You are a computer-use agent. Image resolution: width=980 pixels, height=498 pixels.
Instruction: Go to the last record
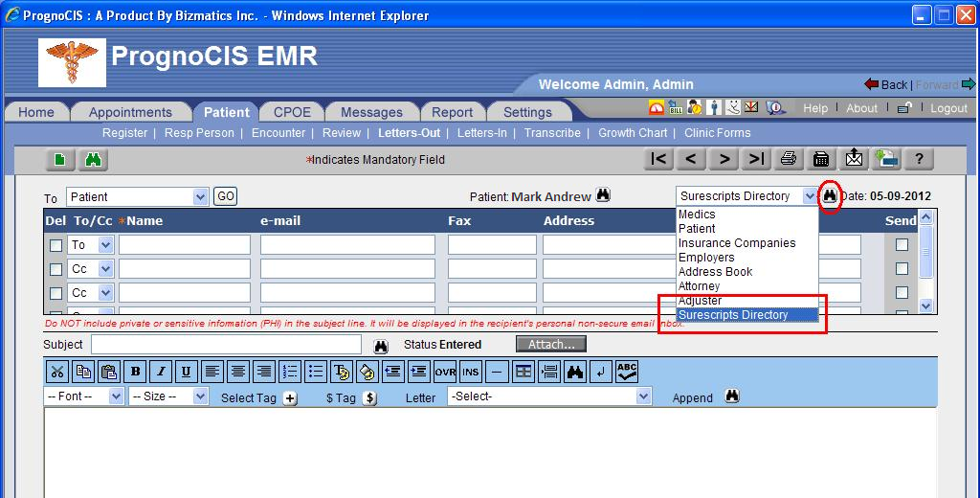(756, 159)
